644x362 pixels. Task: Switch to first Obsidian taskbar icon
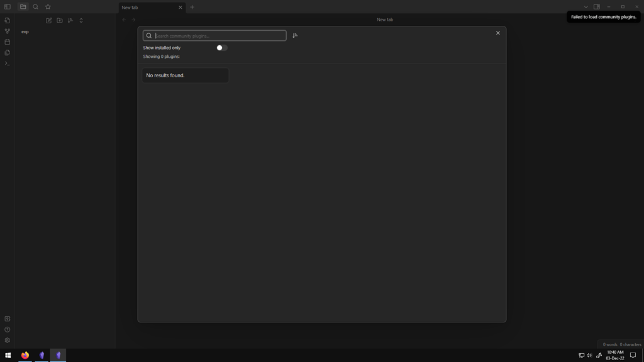42,356
